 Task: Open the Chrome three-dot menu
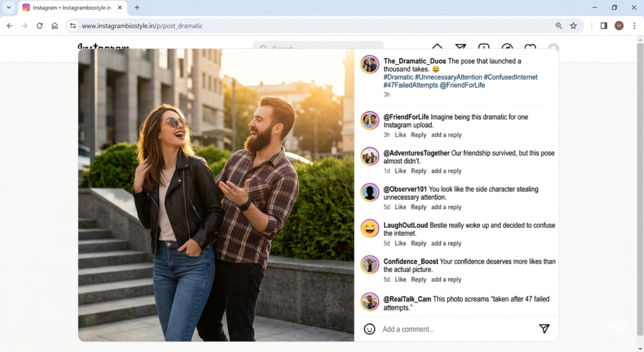coord(634,25)
